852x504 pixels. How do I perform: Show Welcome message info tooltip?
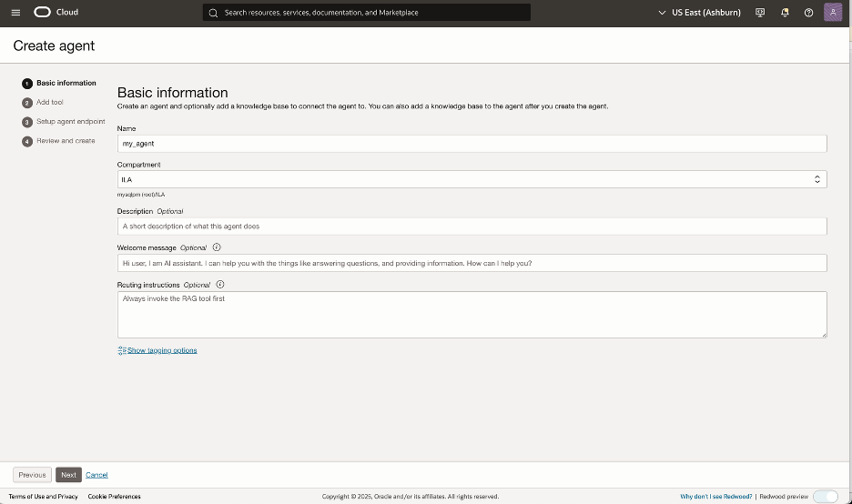click(x=217, y=247)
